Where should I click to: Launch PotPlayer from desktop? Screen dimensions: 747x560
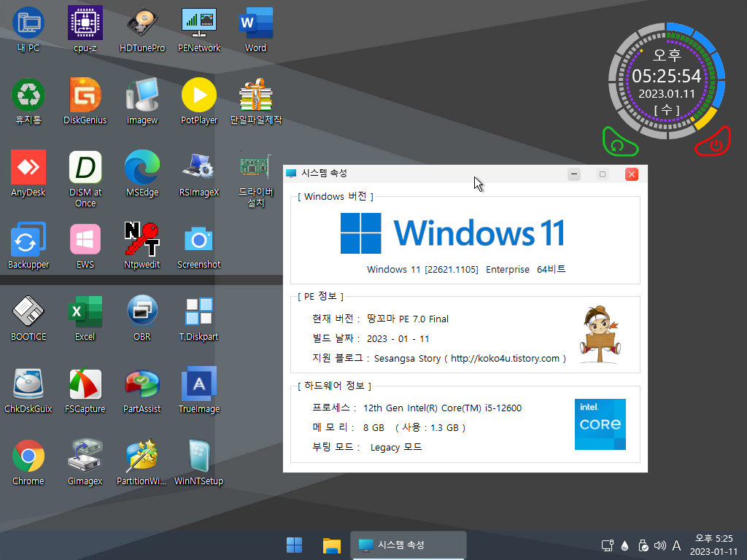[199, 101]
